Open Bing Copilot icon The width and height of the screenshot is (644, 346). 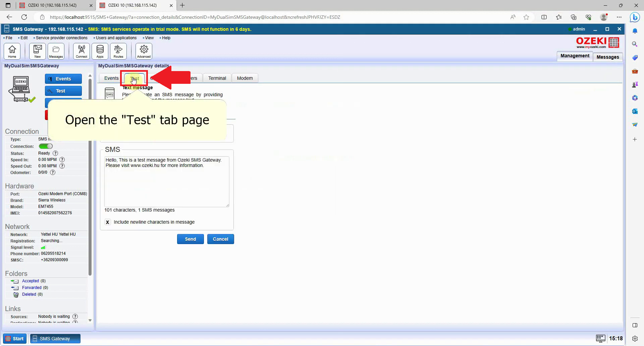(x=635, y=17)
